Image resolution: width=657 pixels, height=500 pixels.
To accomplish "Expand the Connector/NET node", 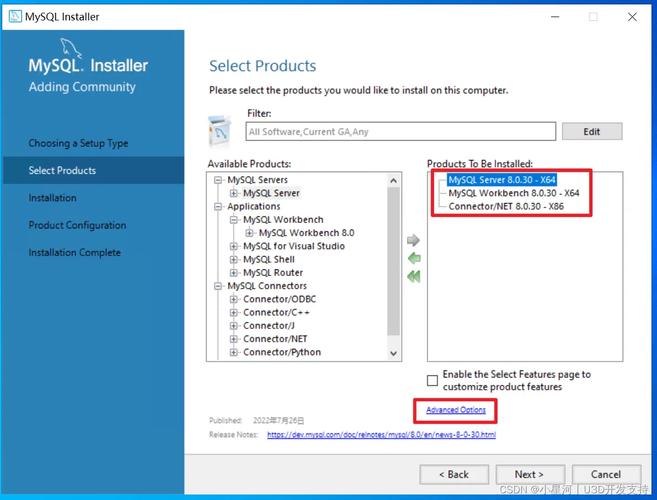I will pyautogui.click(x=234, y=339).
